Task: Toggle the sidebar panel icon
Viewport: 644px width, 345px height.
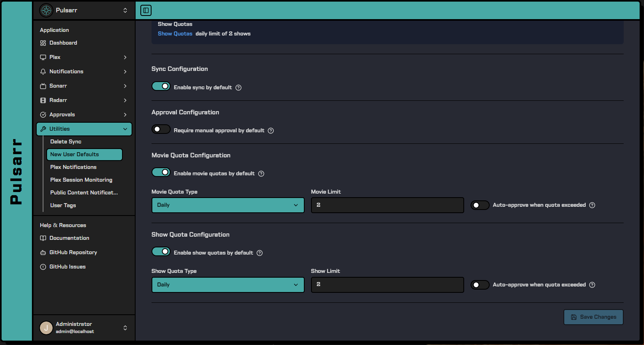Action: (146, 10)
